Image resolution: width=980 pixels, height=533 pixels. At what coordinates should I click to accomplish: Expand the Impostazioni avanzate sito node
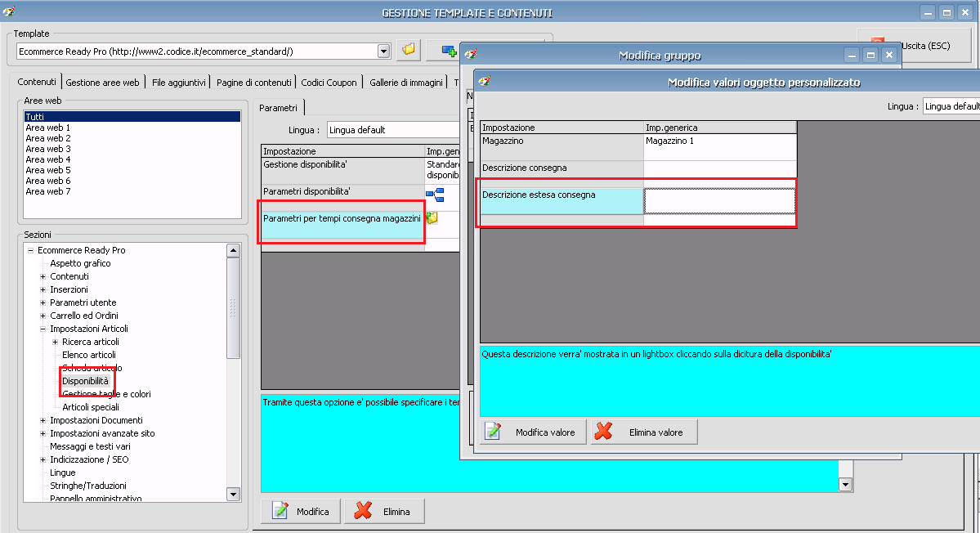click(x=43, y=433)
